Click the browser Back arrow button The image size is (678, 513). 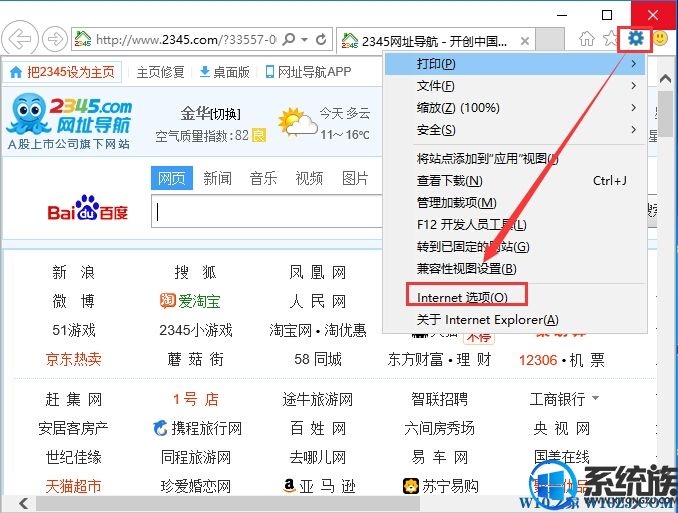click(20, 40)
